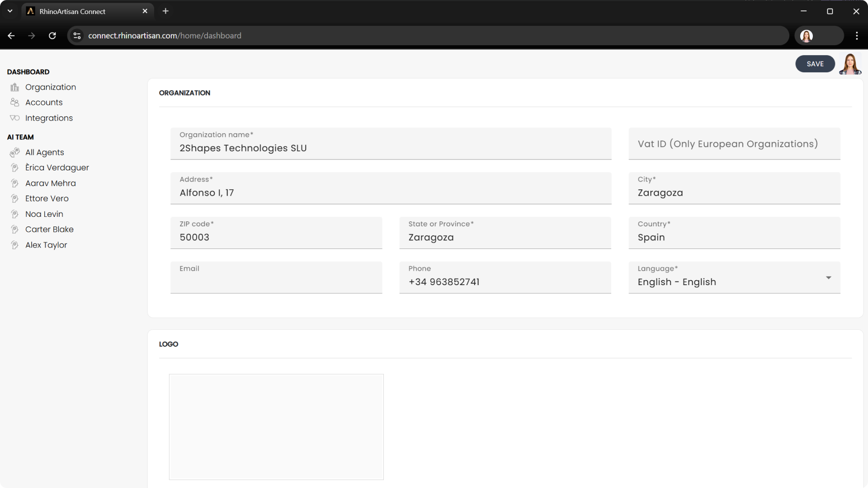The width and height of the screenshot is (868, 488).
Task: Open the Accounts menu item
Action: [44, 103]
